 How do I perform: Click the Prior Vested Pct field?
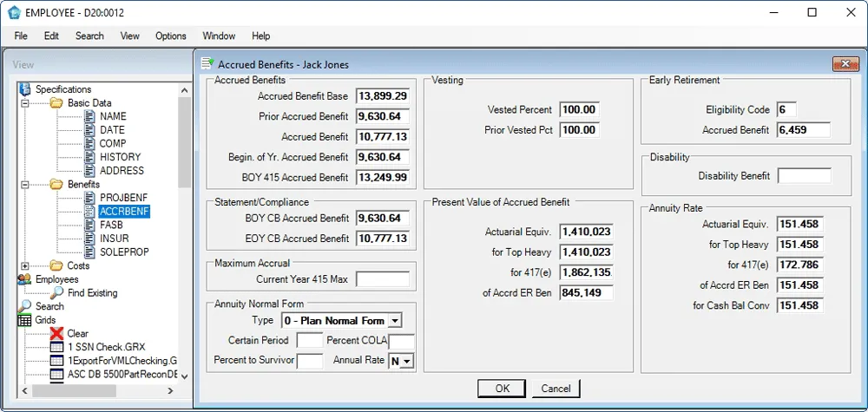[x=580, y=130]
